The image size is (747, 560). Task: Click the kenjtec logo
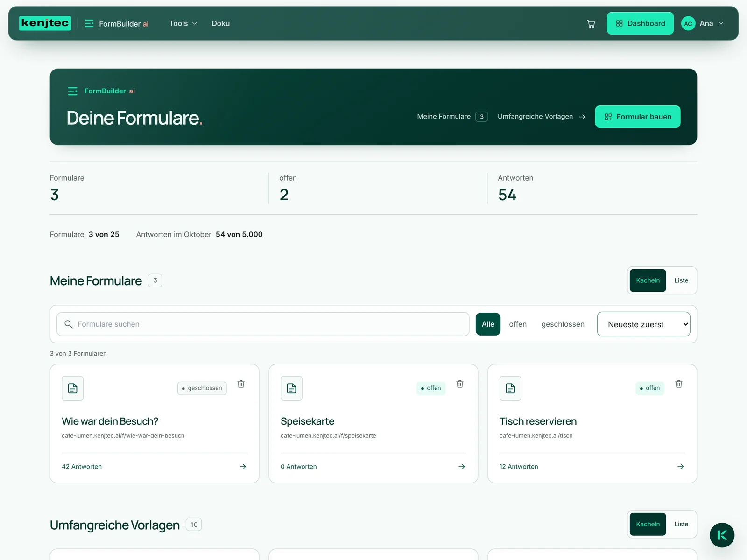click(45, 23)
